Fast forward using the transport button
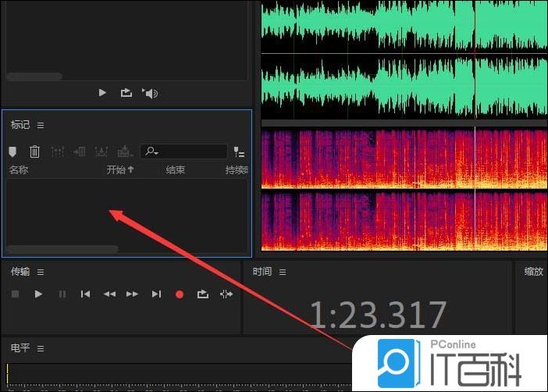The image size is (548, 392). [133, 294]
